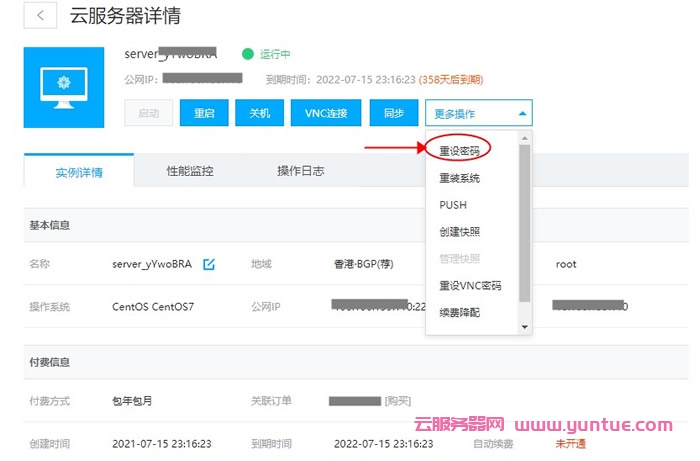The width and height of the screenshot is (700, 461).
Task: Collapse the 更多操作 dropdown
Action: pyautogui.click(x=478, y=113)
